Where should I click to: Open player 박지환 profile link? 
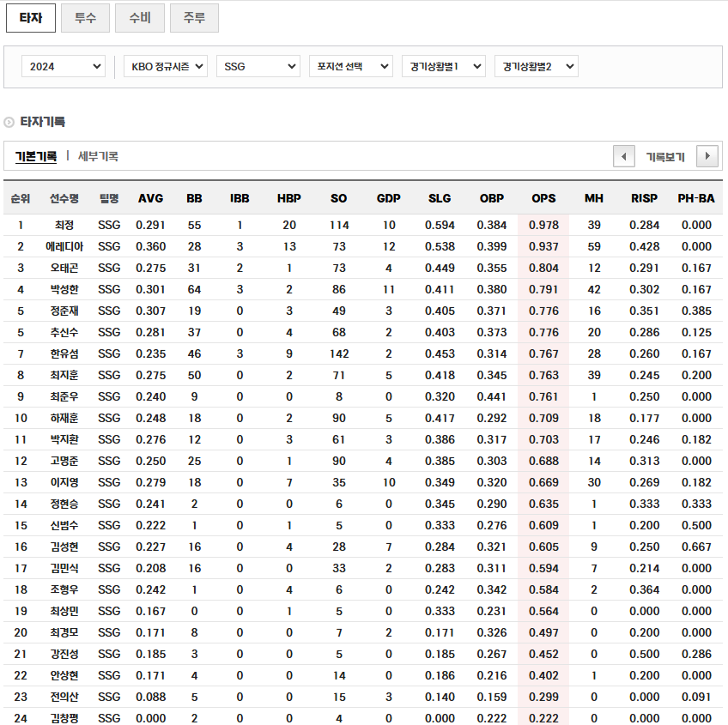(64, 439)
